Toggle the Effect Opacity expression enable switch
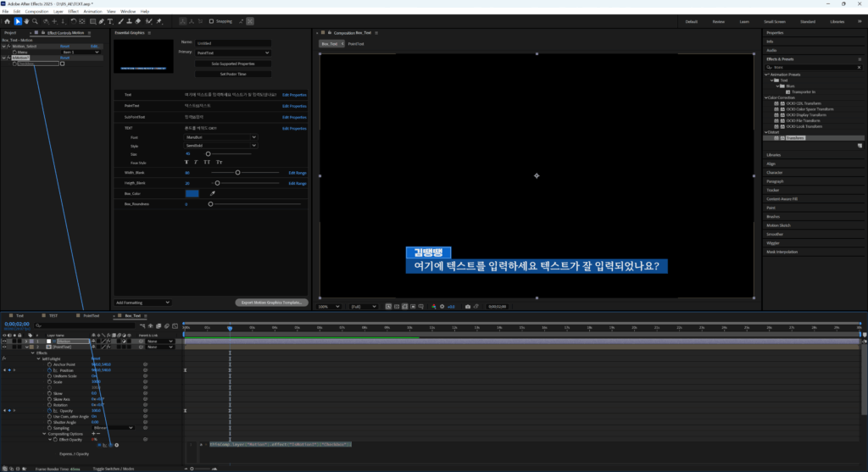 coord(99,445)
